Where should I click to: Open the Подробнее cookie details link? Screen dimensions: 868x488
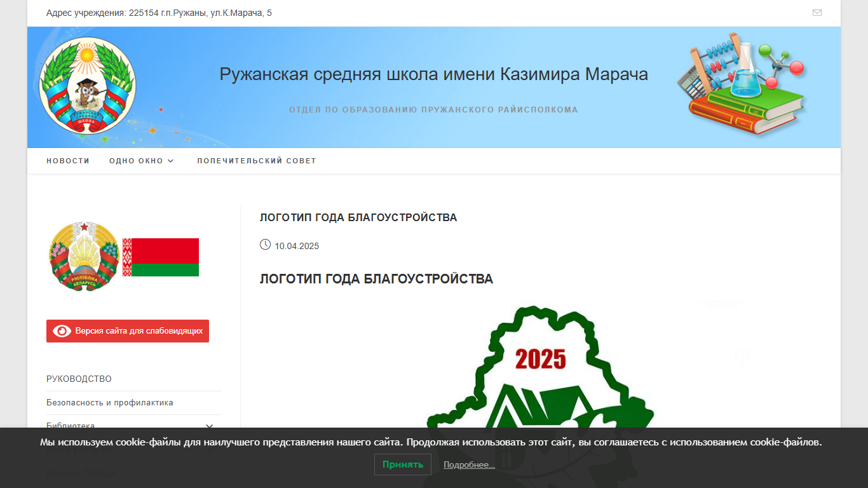469,465
